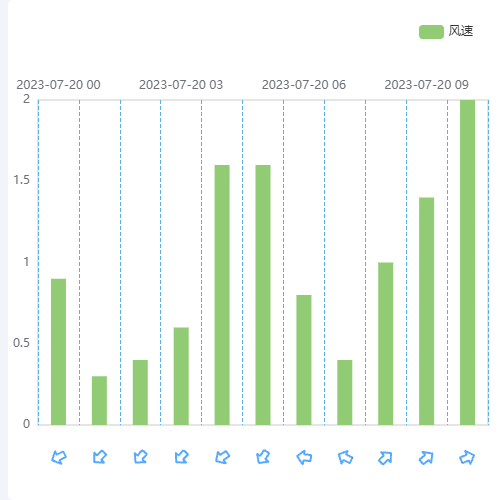Click the fourth bar valued 0.6
This screenshot has width=500, height=500.
point(181,376)
